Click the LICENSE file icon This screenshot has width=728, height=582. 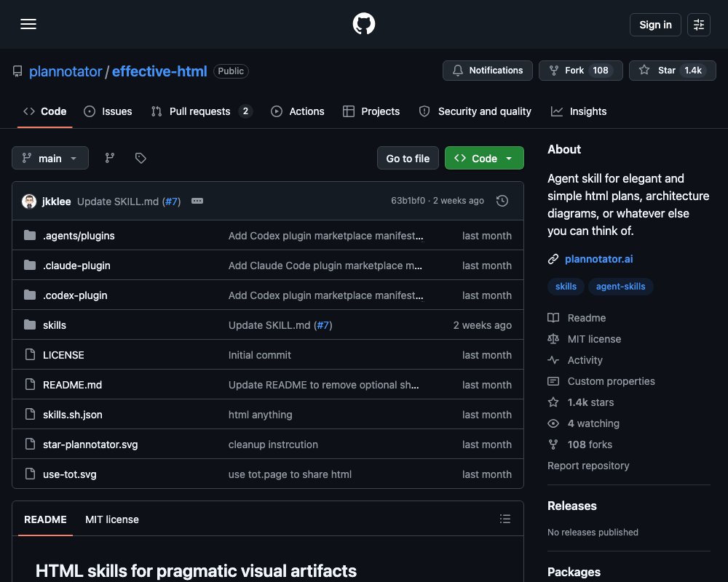30,354
